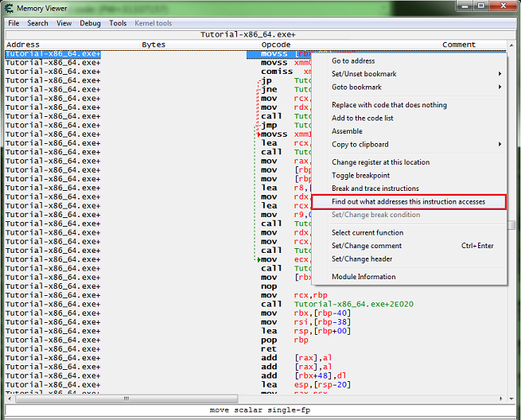521x420 pixels.
Task: Click the Cheat Engine icon in title bar
Action: point(9,8)
